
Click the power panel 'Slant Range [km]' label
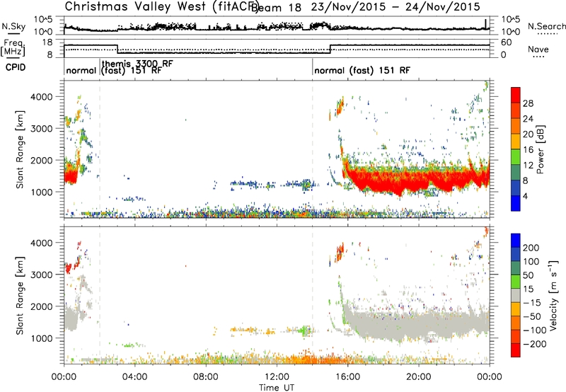(x=20, y=149)
